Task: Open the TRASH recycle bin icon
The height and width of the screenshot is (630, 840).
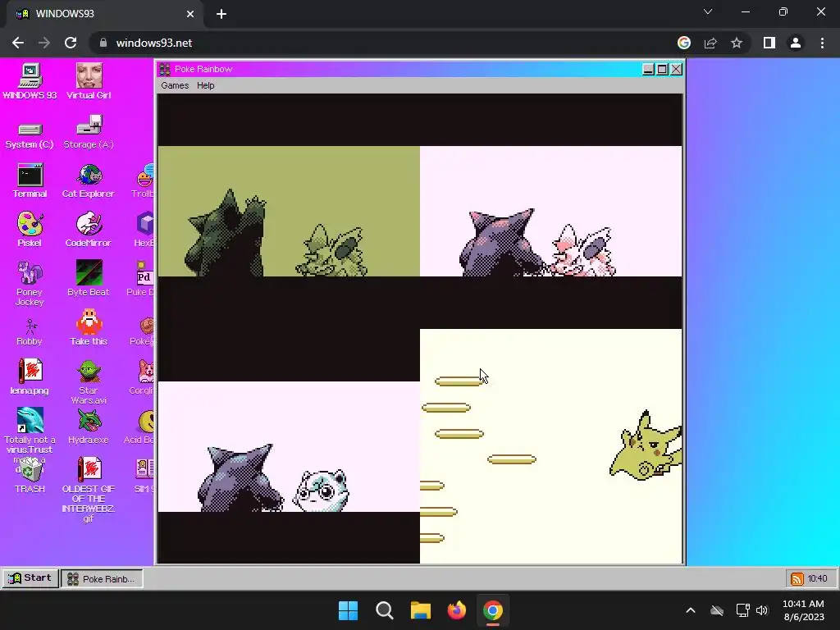Action: 30,475
